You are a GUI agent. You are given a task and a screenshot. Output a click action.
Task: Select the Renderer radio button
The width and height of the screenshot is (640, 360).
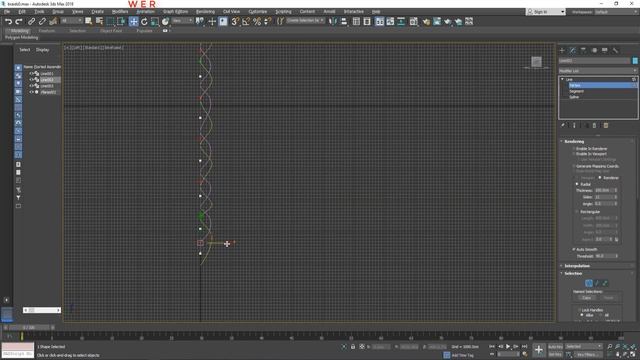[x=600, y=178]
